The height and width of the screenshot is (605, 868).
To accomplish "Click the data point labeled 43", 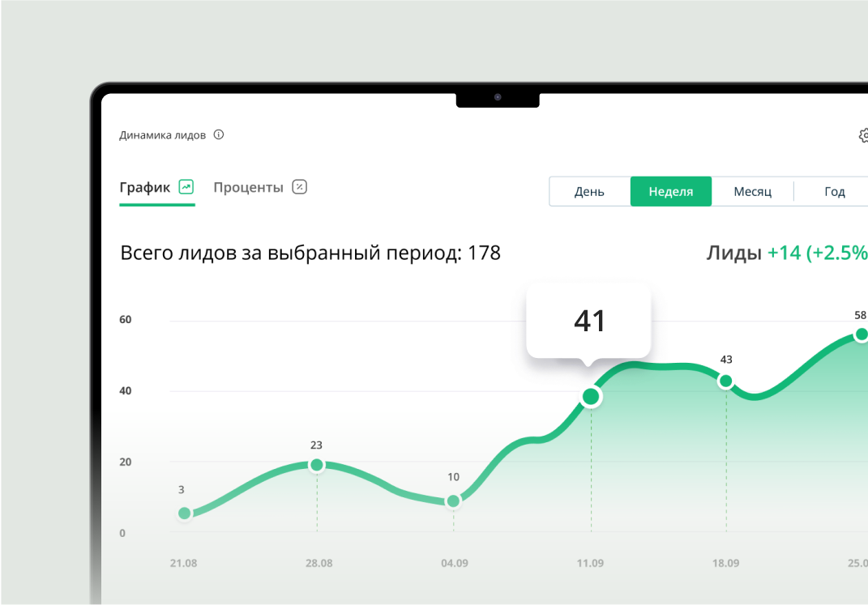I will [726, 381].
